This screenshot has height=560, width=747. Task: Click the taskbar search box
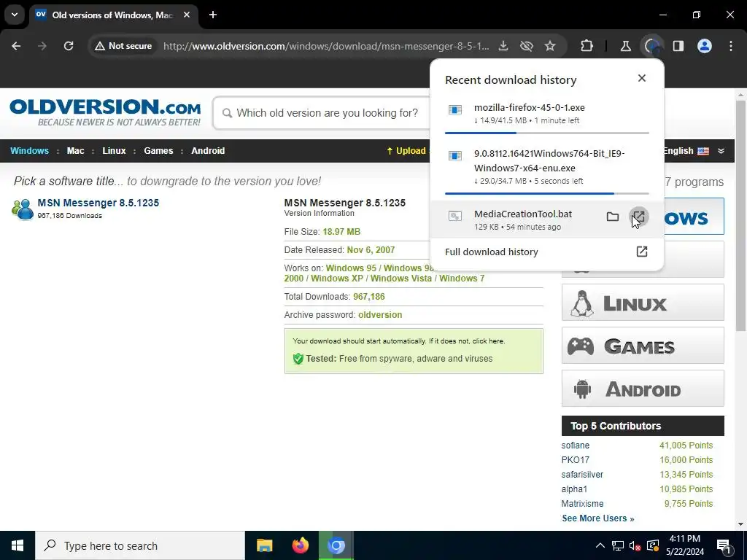coord(140,545)
